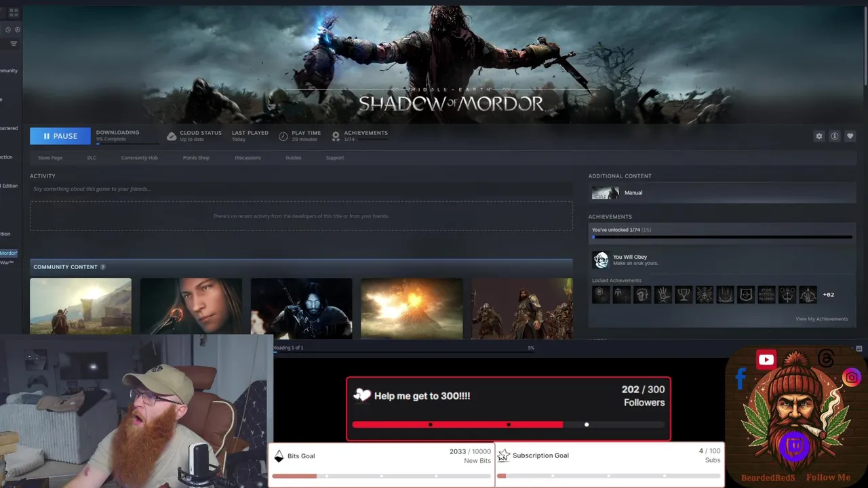
Task: Go to the Community Hub tab
Action: coord(139,158)
